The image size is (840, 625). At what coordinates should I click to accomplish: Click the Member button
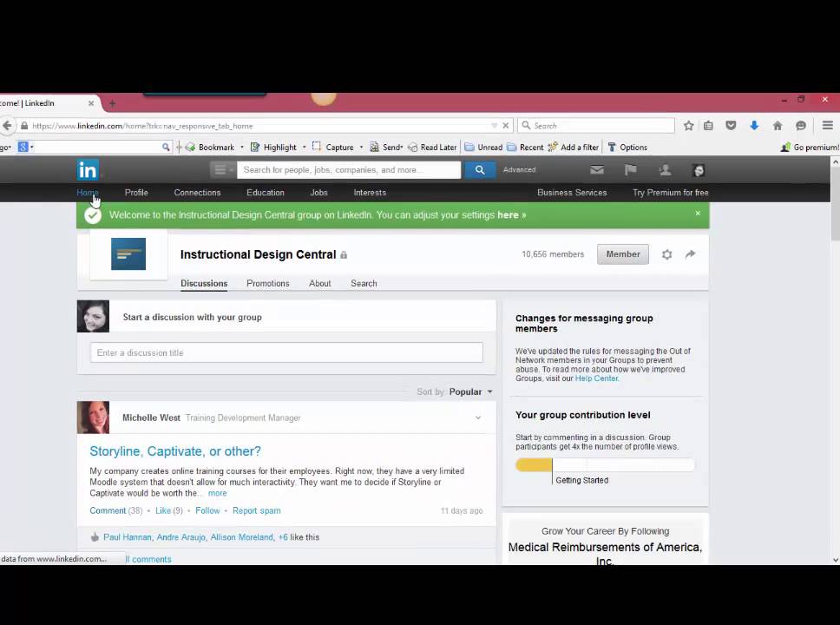click(x=622, y=254)
